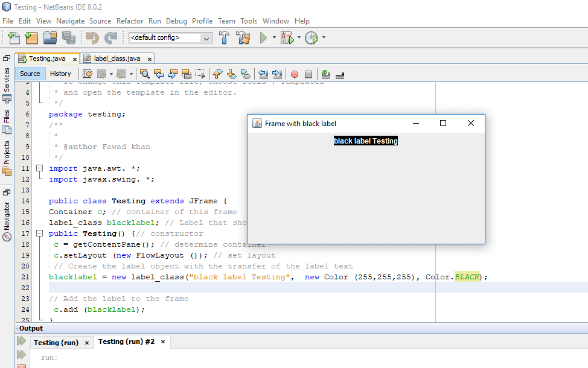588x368 pixels.
Task: Open Find in the editor toolbar
Action: coord(144,74)
